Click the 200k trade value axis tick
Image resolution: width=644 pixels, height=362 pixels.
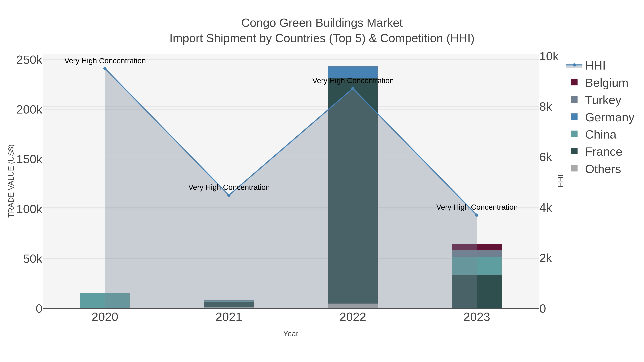30,110
